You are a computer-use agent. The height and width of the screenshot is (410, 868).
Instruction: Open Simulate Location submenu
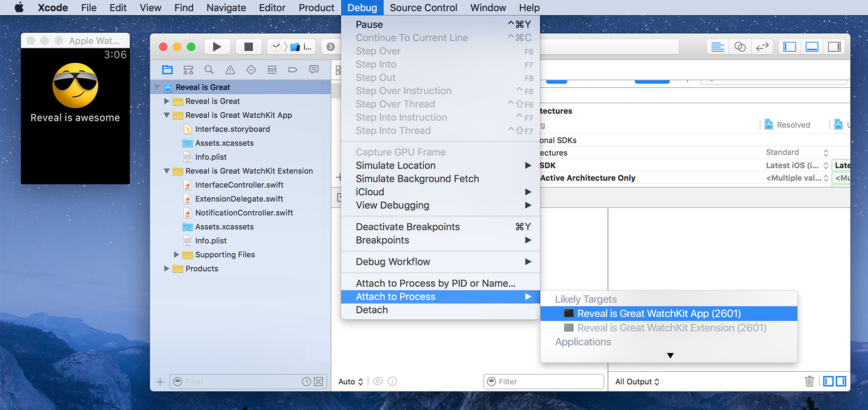point(441,165)
